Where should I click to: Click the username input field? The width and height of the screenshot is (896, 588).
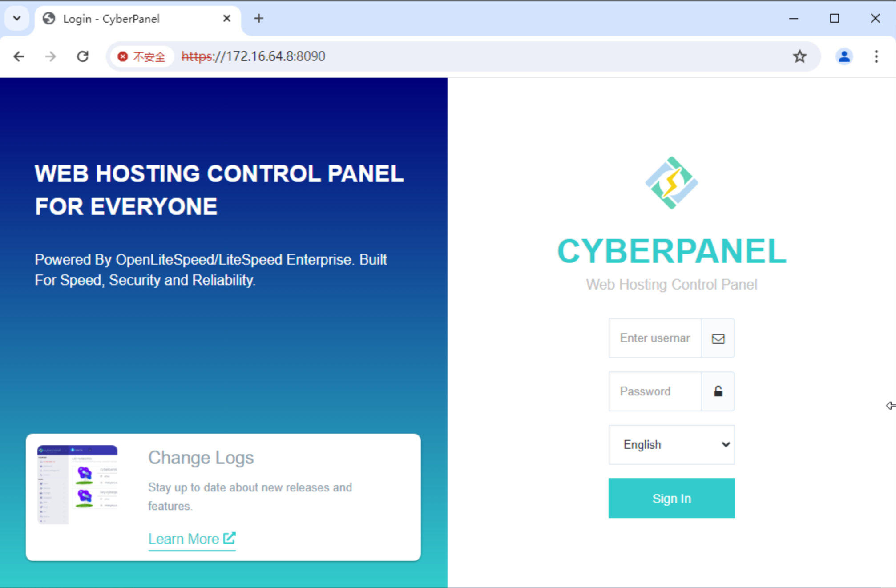point(654,338)
